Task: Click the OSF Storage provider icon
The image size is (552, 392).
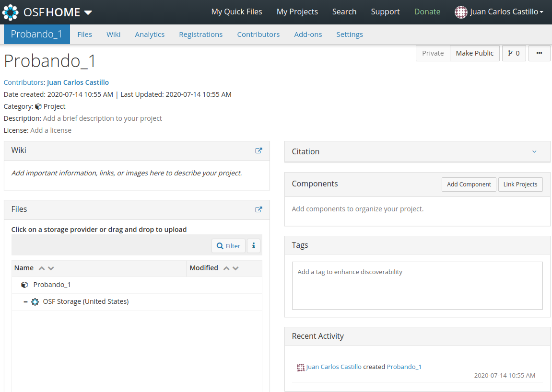Action: click(35, 301)
